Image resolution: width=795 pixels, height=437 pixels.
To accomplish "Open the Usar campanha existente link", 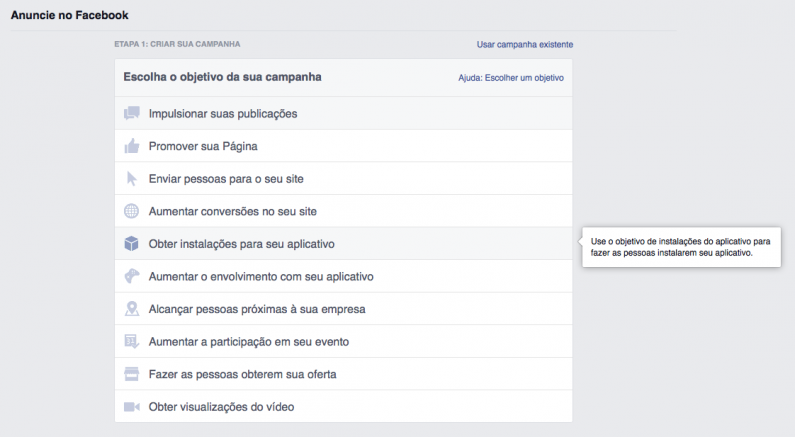I will point(525,45).
